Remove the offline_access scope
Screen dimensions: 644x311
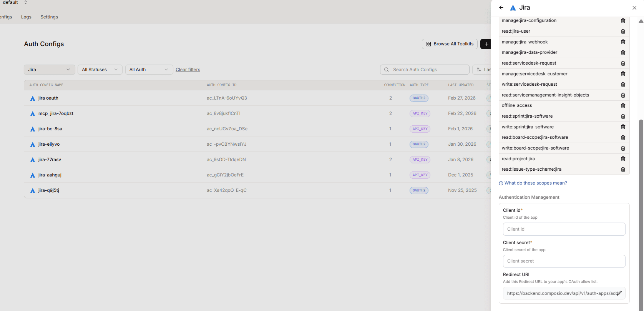point(623,106)
